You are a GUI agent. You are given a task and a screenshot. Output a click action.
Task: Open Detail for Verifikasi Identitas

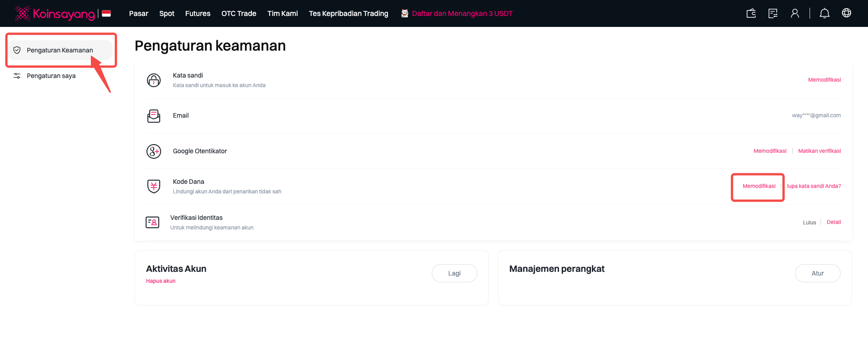(x=833, y=222)
